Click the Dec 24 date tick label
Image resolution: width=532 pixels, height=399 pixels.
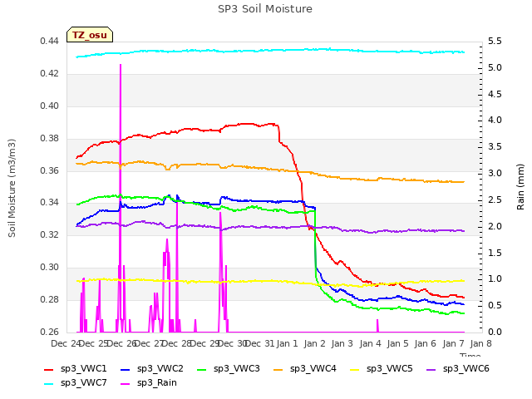65,344
